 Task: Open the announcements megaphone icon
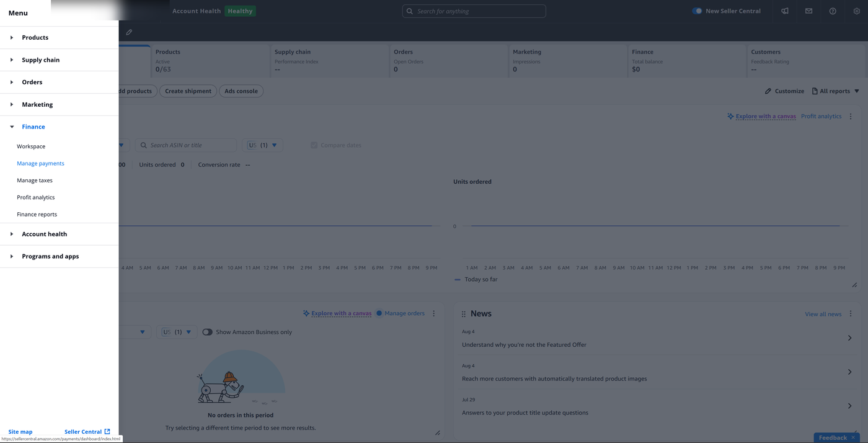pyautogui.click(x=785, y=11)
